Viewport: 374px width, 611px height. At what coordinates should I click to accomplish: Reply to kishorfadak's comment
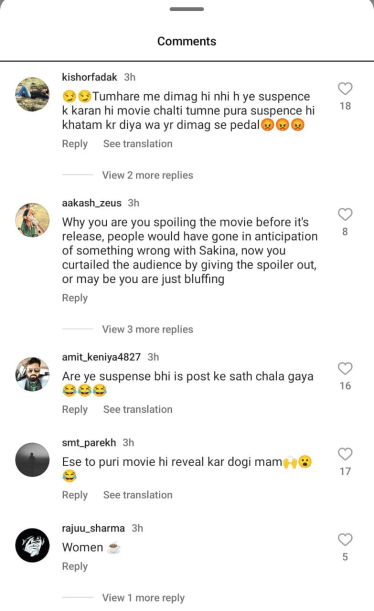[x=75, y=144]
